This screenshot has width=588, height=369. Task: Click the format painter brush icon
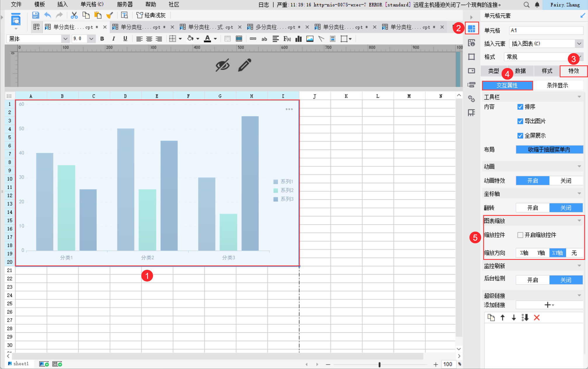[109, 15]
